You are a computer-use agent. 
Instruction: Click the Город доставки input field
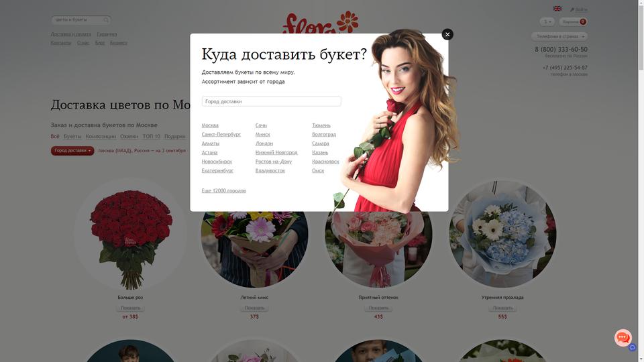point(271,101)
